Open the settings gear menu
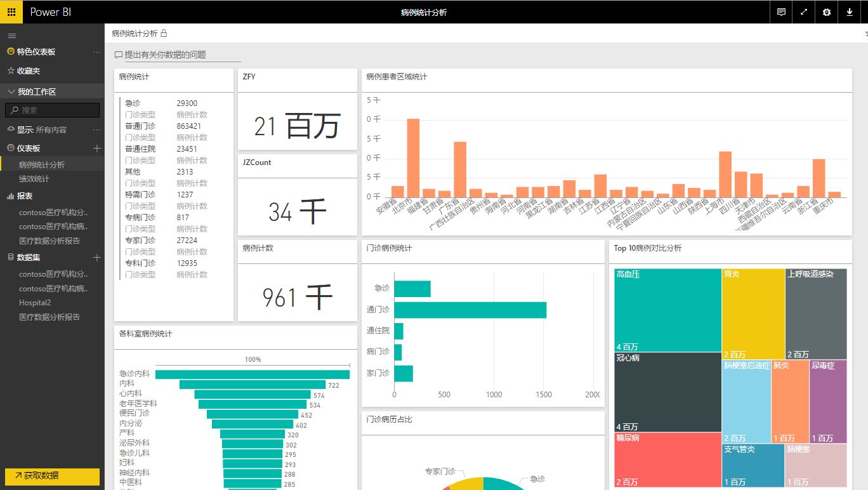This screenshot has height=490, width=868. pos(827,12)
